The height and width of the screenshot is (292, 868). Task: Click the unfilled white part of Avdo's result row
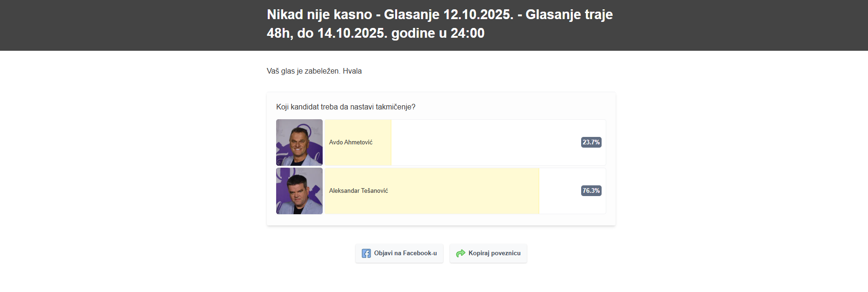(484, 143)
